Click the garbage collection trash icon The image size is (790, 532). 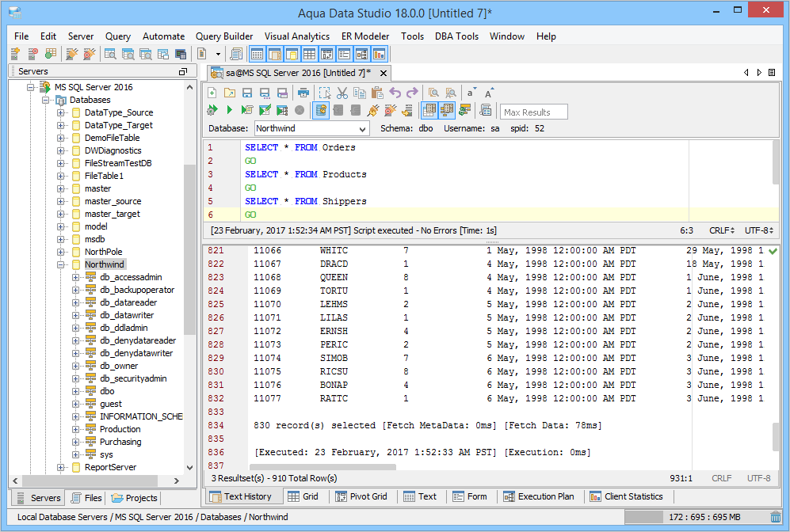pos(775,517)
